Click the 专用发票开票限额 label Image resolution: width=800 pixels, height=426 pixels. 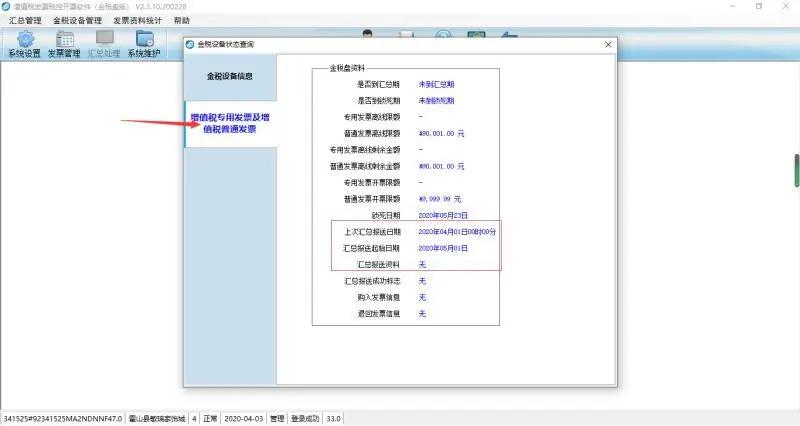tap(372, 183)
